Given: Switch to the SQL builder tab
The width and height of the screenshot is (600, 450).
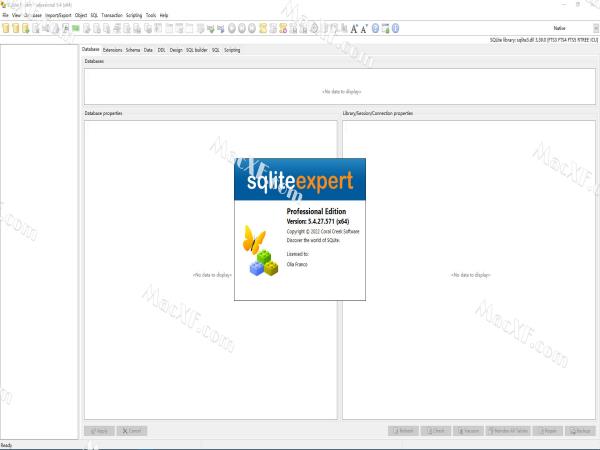Looking at the screenshot, I should (x=197, y=50).
